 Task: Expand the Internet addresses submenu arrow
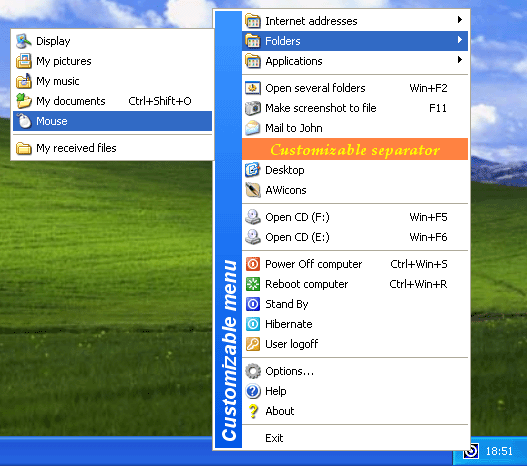pyautogui.click(x=460, y=20)
